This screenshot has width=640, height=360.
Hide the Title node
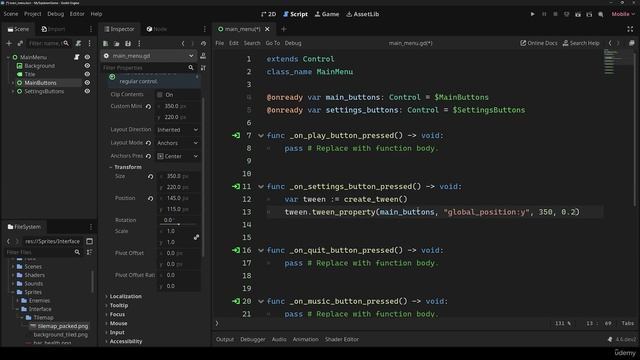click(x=87, y=74)
